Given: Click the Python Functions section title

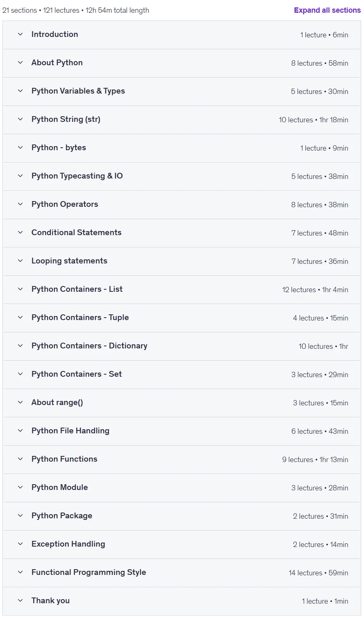Looking at the screenshot, I should pos(64,459).
